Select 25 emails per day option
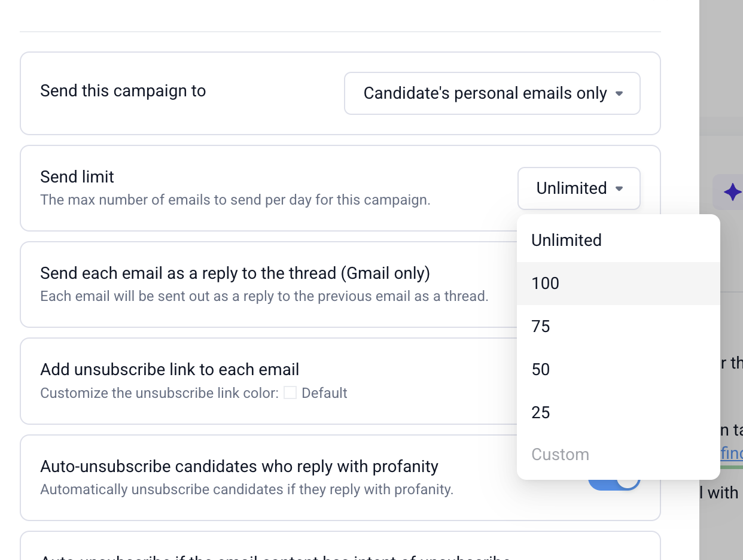 click(541, 412)
